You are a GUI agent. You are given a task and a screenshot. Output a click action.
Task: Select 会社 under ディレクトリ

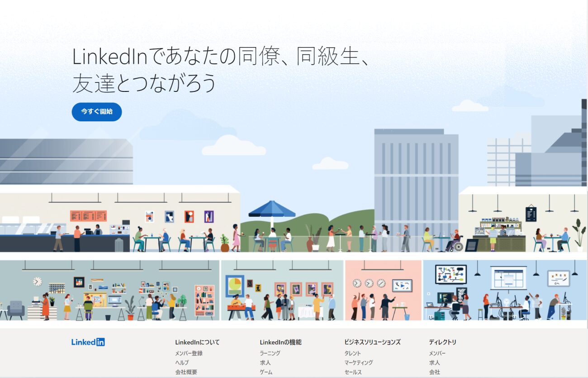[x=434, y=372]
